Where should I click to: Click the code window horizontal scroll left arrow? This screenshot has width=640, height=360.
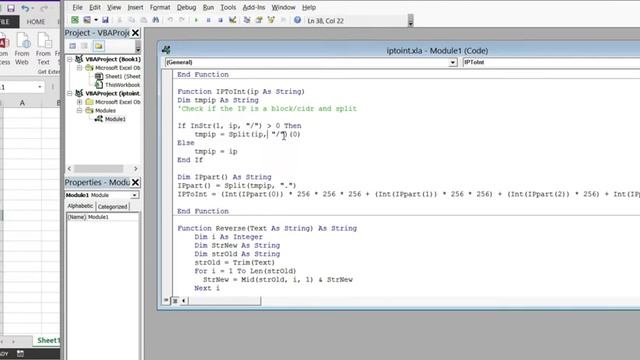click(184, 301)
